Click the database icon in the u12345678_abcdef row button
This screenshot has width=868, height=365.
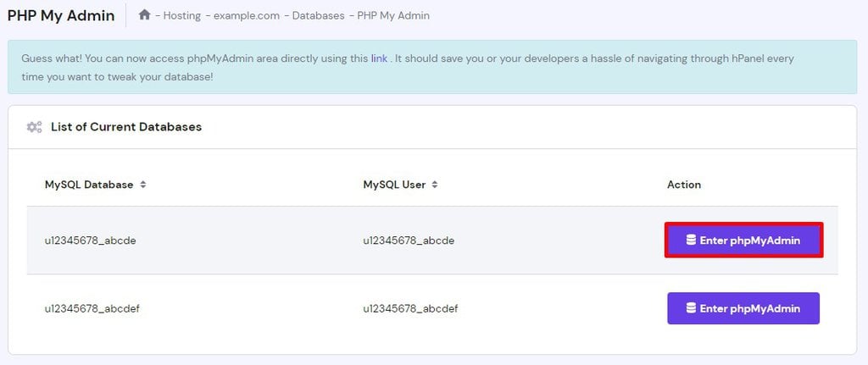[691, 308]
